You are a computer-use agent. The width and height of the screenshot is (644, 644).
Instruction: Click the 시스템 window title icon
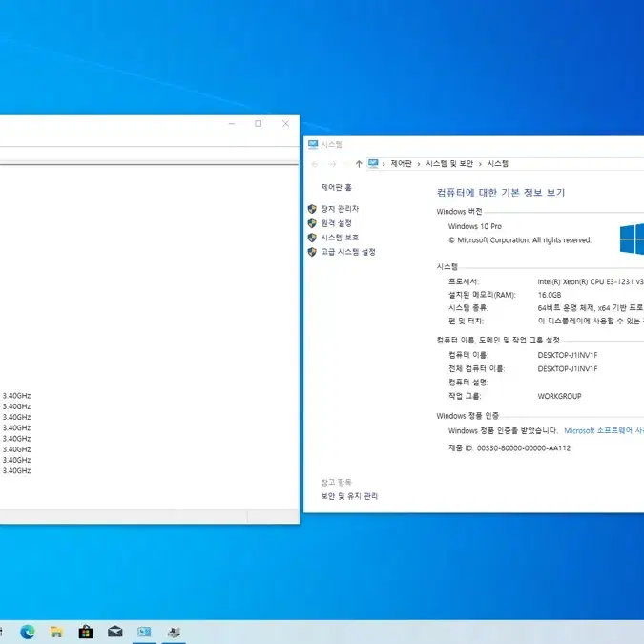click(x=313, y=144)
